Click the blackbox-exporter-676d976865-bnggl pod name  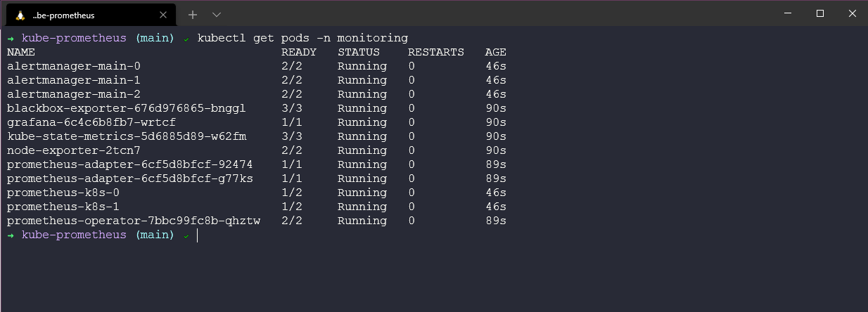127,108
